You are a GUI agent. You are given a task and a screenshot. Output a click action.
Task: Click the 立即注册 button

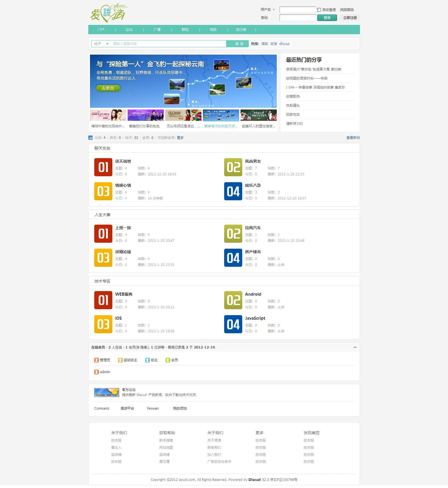[350, 18]
